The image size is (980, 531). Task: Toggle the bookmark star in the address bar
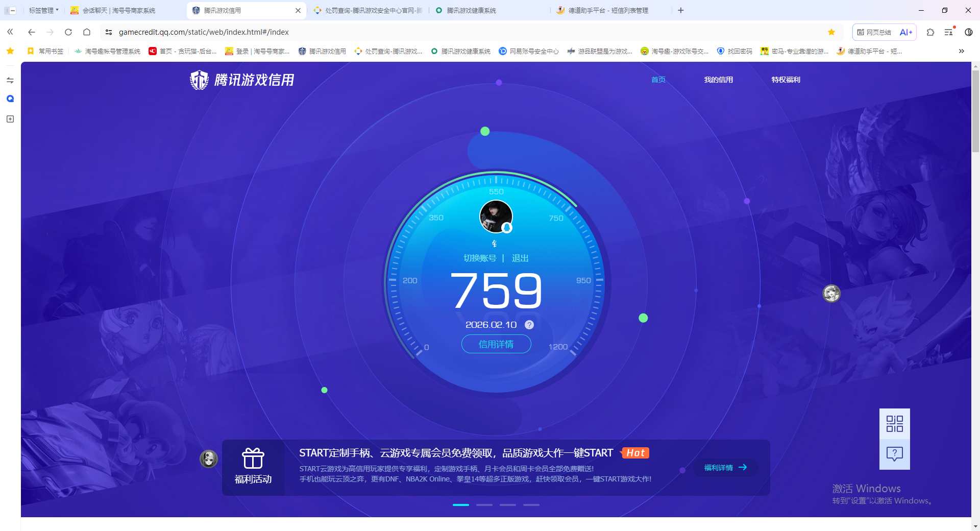coord(832,32)
